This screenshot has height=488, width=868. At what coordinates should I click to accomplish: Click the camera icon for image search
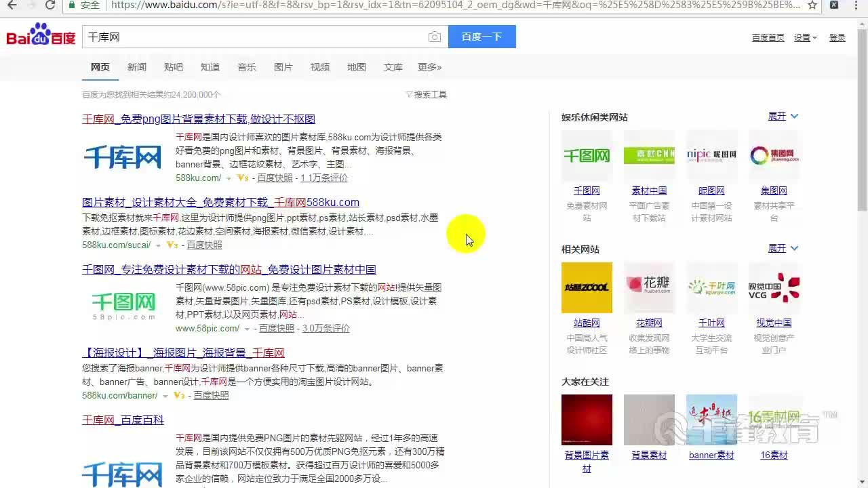435,37
